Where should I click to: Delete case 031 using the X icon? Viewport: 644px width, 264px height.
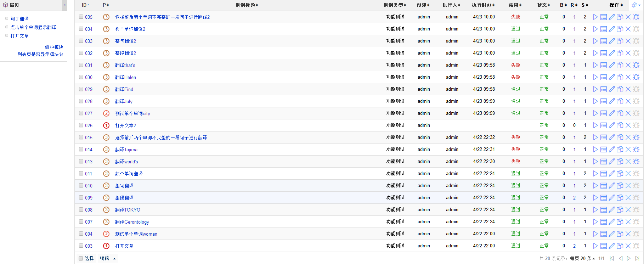pyautogui.click(x=628, y=65)
